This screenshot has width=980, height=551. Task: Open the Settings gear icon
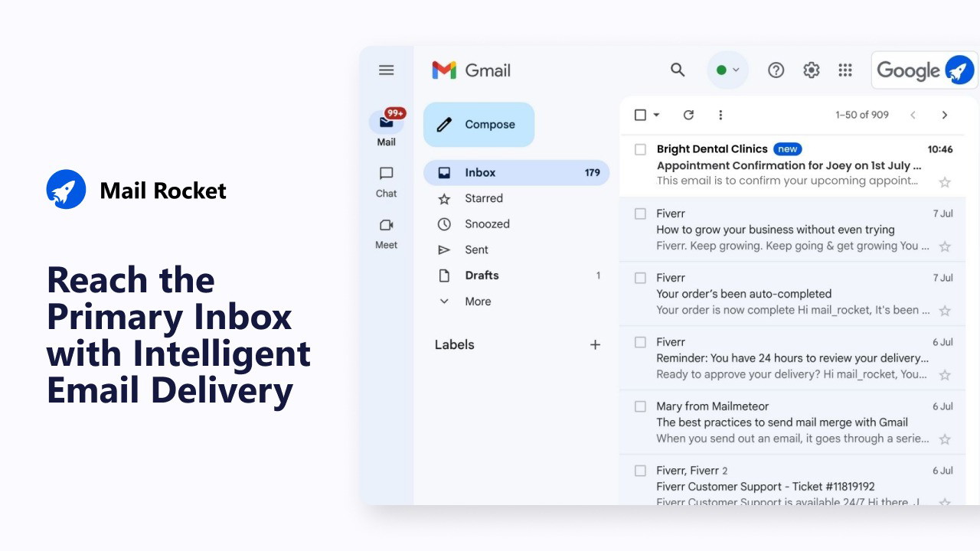812,70
